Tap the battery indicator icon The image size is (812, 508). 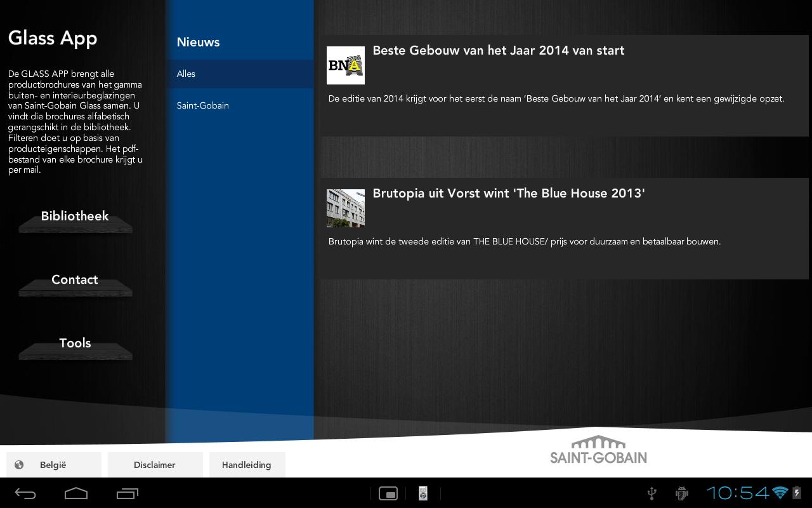[x=796, y=493]
